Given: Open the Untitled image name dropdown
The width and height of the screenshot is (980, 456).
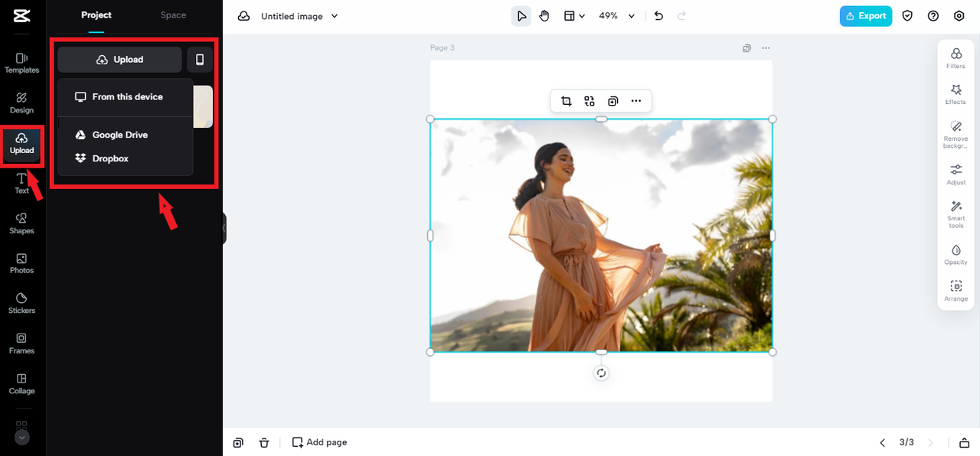Looking at the screenshot, I should [334, 16].
